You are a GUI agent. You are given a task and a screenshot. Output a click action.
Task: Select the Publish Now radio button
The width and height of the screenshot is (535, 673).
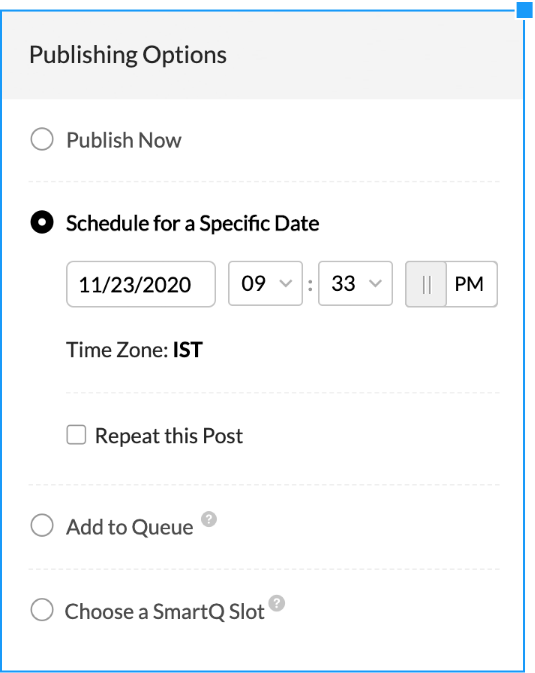click(x=42, y=139)
